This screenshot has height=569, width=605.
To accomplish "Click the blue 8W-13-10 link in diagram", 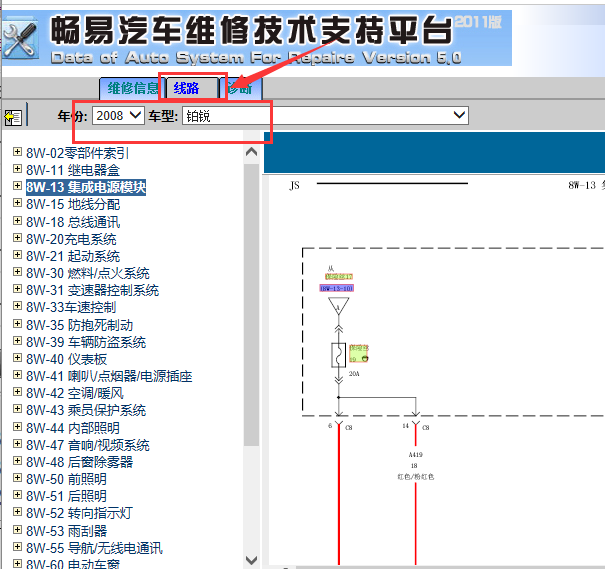I will coord(336,288).
